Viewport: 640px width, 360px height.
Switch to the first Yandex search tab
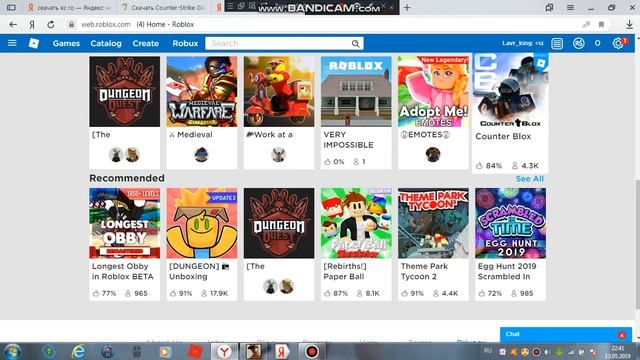tap(69, 7)
